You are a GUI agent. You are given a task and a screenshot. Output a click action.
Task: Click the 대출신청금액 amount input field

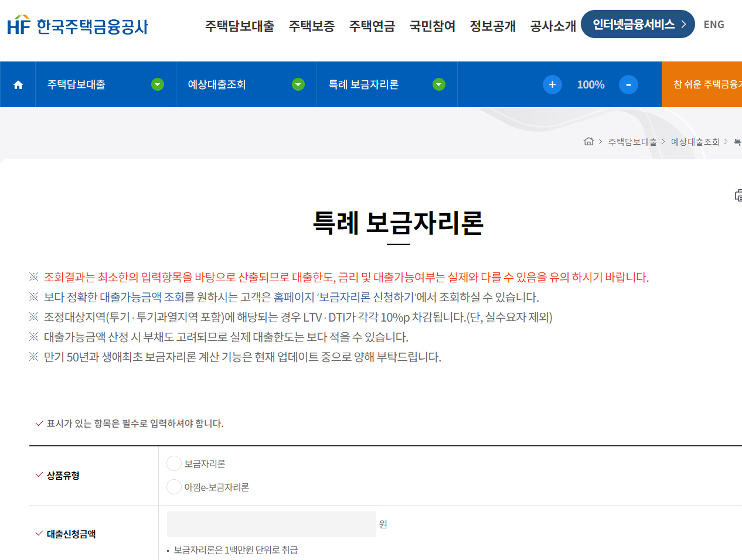[x=271, y=524]
